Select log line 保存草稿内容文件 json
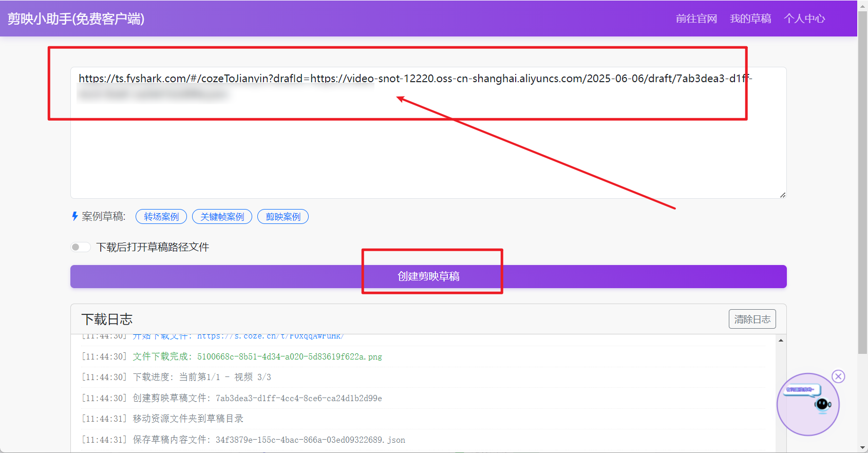The image size is (868, 453). pos(243,440)
